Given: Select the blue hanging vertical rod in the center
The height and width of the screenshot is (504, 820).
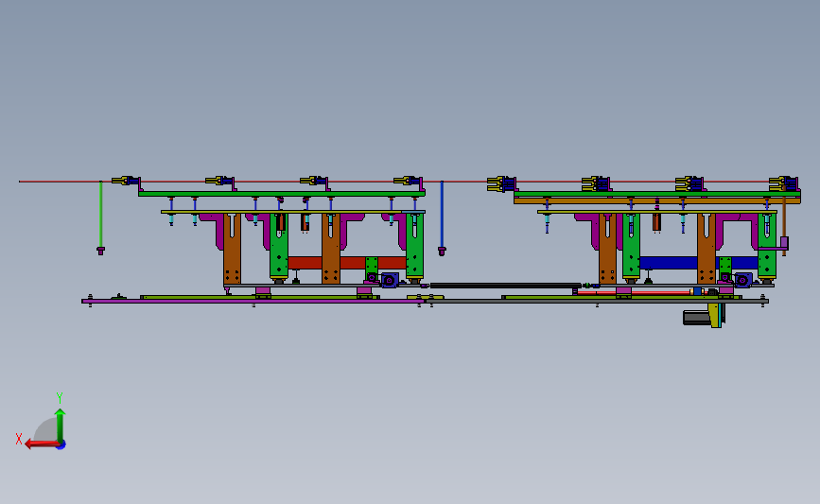Looking at the screenshot, I should click(442, 215).
